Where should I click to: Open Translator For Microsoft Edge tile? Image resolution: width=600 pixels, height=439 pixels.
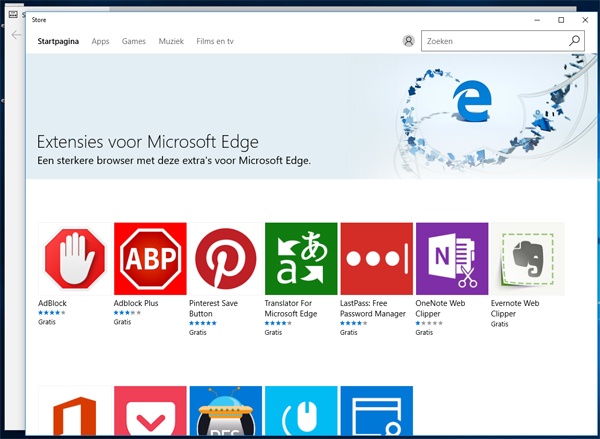coord(301,259)
